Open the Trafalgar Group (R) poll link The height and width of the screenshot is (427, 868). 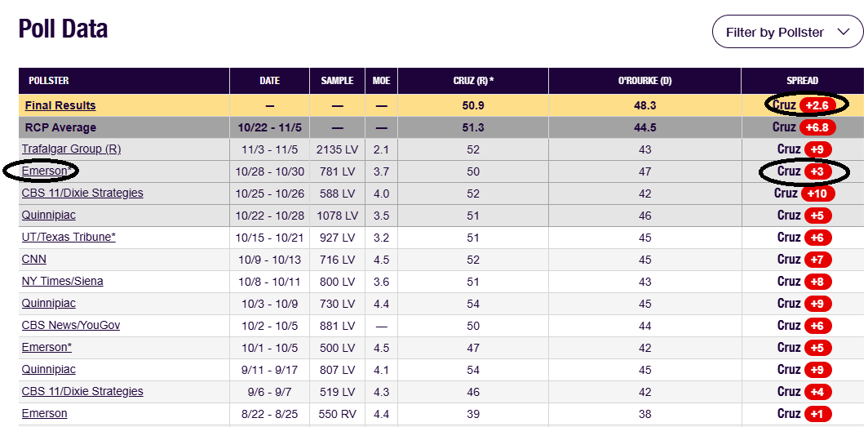[x=72, y=149]
